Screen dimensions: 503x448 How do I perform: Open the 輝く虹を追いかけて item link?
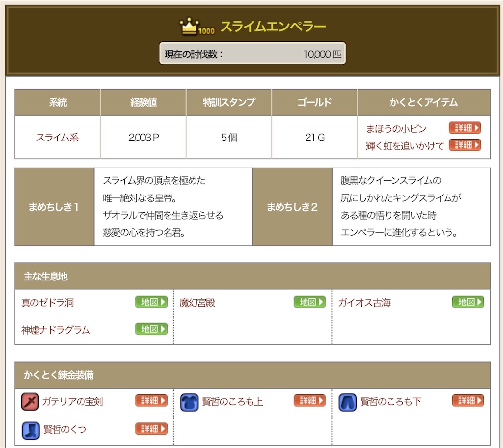click(x=405, y=146)
